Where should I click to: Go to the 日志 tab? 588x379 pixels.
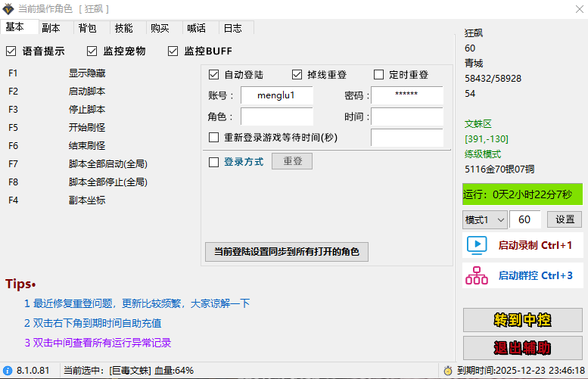pos(232,28)
